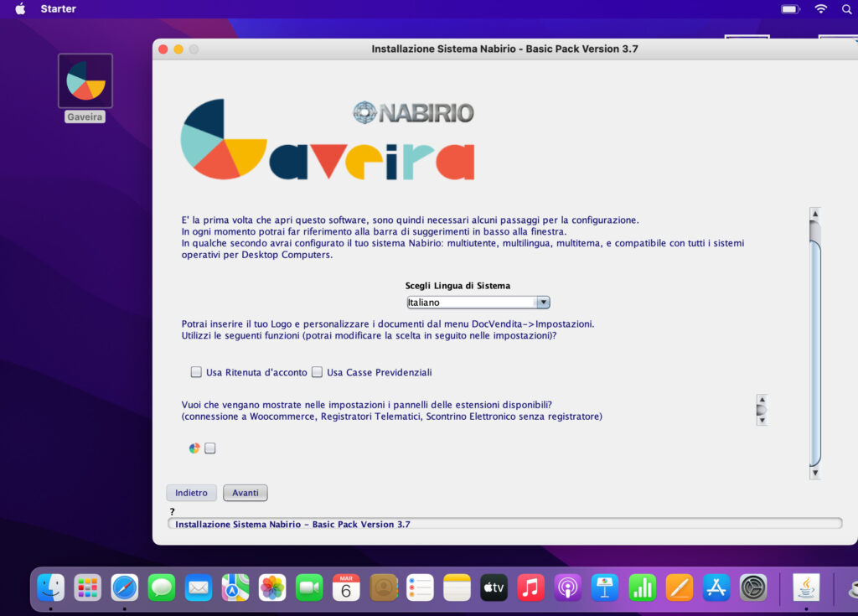The height and width of the screenshot is (616, 858).
Task: Enable Usa Casse Previdenziali checkbox
Action: (x=317, y=372)
